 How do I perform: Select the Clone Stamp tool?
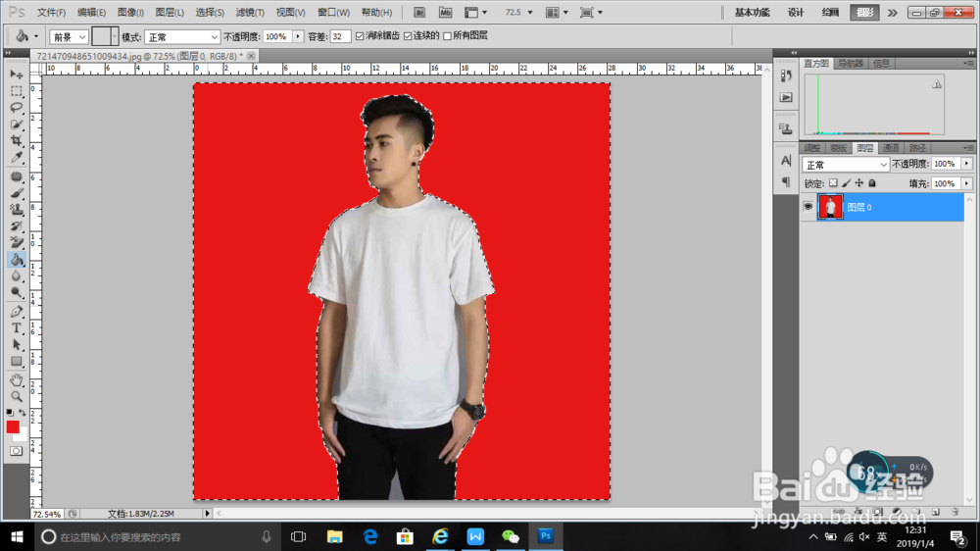point(17,210)
